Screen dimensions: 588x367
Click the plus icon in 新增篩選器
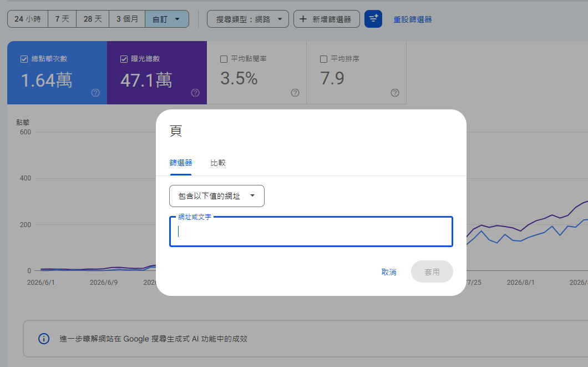tap(303, 19)
